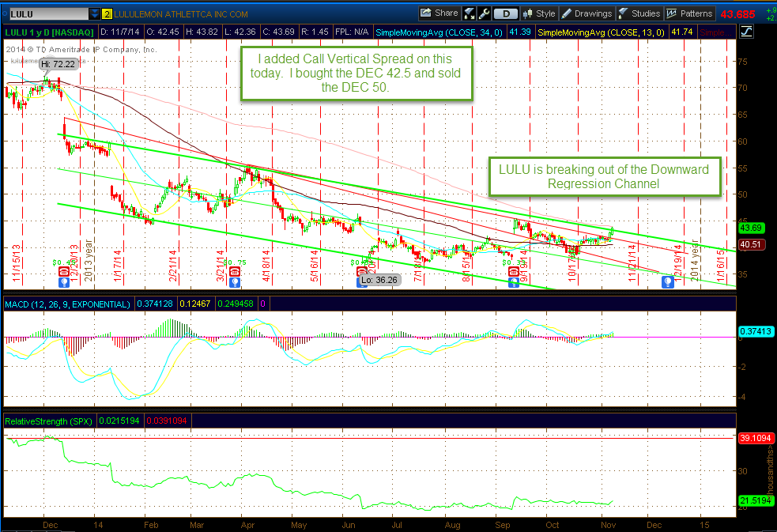Select the LULU 1 y D [NASDAQ] label
The image size is (777, 532).
click(49, 32)
